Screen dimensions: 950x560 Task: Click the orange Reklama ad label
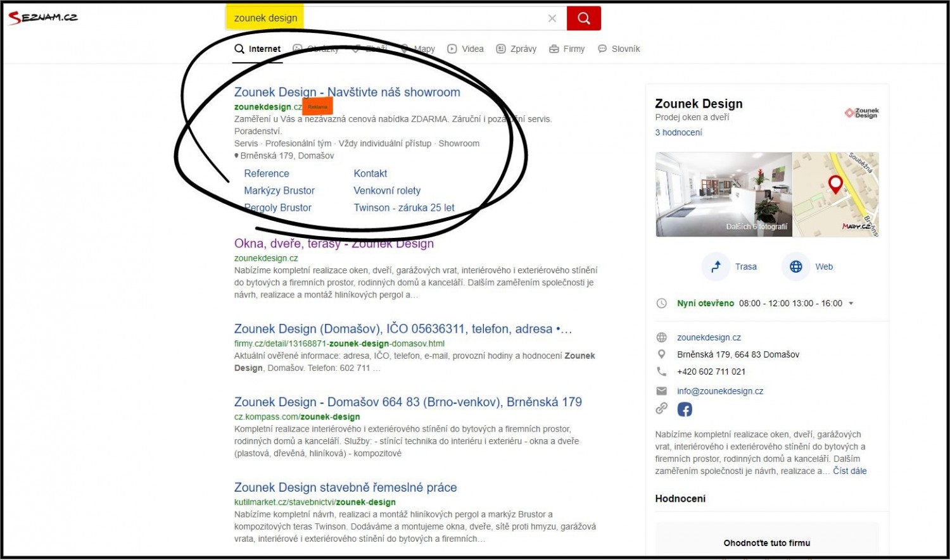coord(318,106)
